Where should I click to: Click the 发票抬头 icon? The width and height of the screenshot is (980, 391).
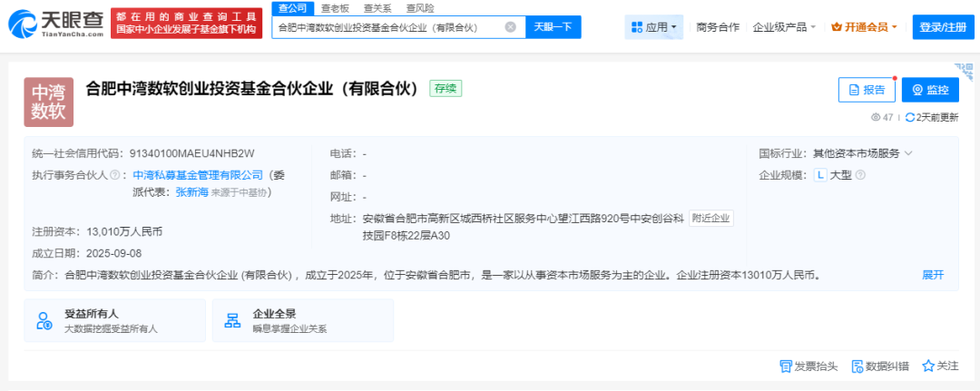(x=786, y=366)
